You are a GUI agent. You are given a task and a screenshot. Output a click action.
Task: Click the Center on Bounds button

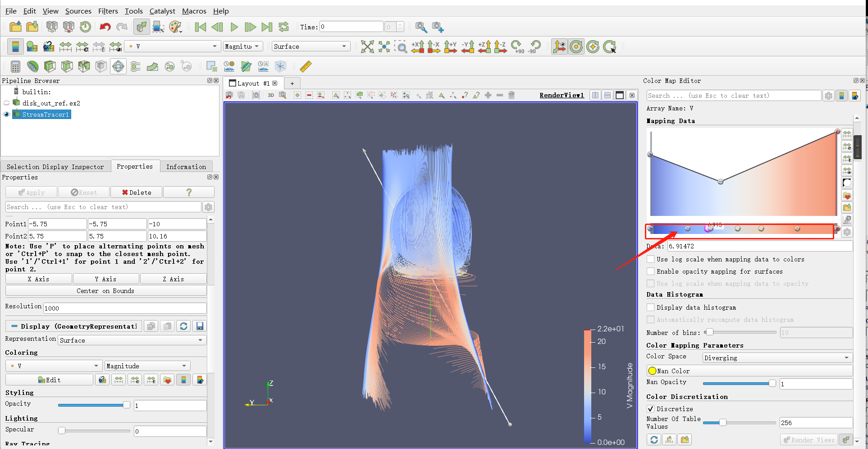click(x=105, y=291)
